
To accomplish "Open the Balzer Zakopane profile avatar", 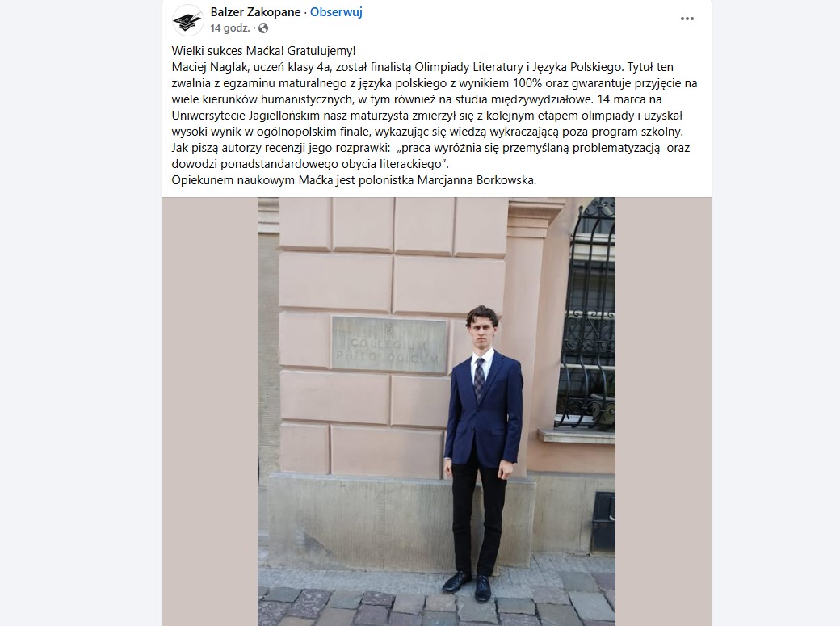I will pos(188,20).
